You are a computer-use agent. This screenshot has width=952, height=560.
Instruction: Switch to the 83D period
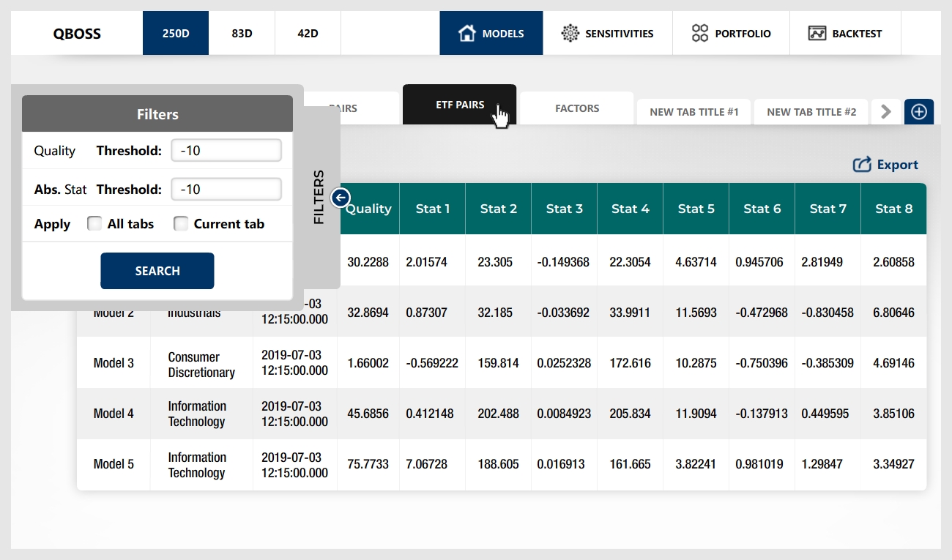tap(242, 33)
